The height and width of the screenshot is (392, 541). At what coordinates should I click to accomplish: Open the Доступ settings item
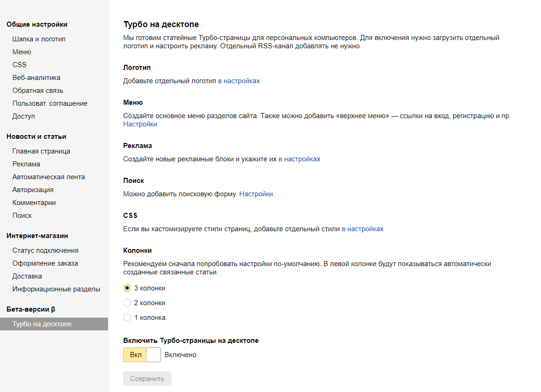[23, 116]
